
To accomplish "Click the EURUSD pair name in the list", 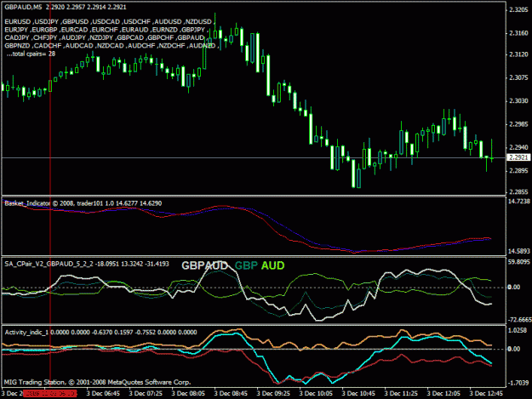I will tap(17, 22).
